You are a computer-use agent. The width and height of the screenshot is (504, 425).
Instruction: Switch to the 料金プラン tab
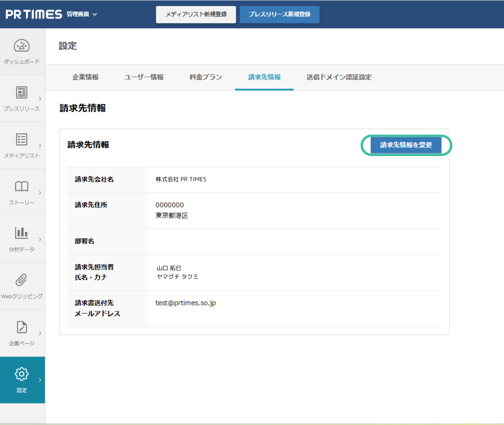pos(206,77)
